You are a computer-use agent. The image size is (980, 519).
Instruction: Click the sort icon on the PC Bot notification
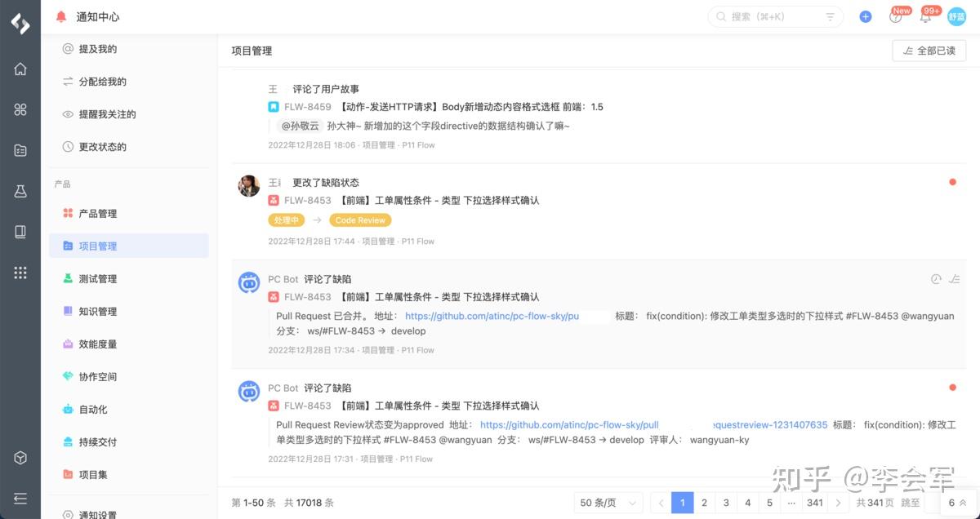[955, 278]
